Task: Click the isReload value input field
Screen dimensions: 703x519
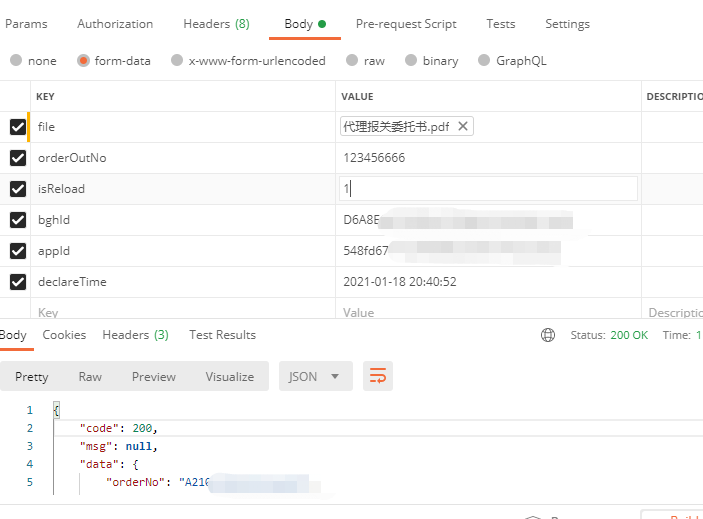Action: tap(488, 189)
